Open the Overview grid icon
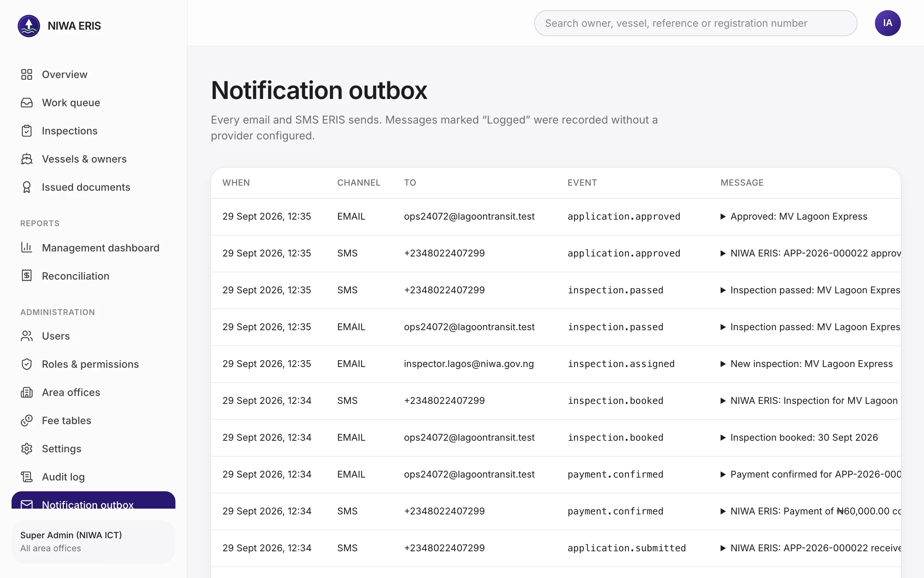This screenshot has height=578, width=924. point(27,74)
